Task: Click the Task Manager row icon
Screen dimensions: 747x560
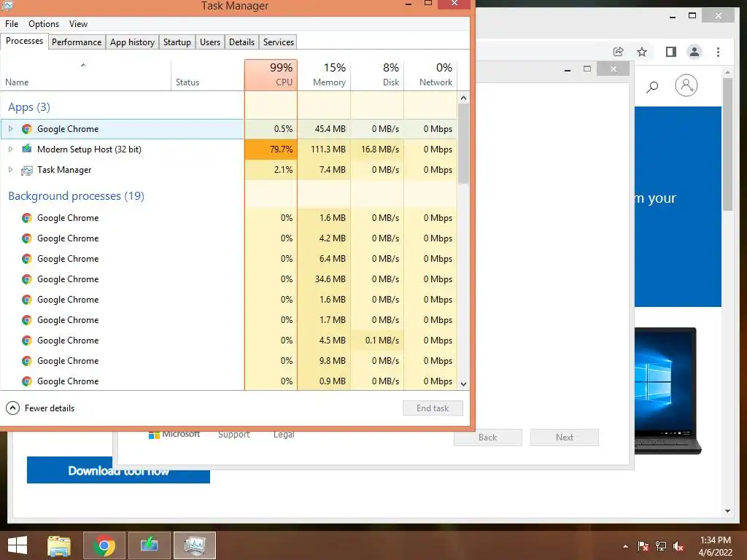Action: 27,170
